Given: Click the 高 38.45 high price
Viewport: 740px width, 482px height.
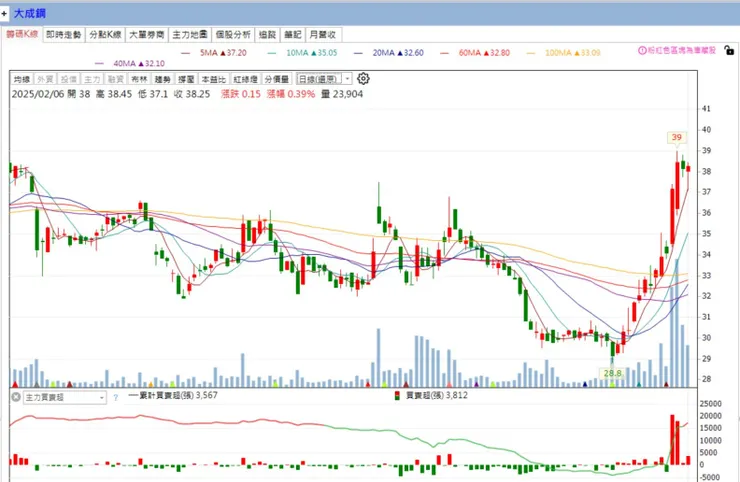Looking at the screenshot, I should click(x=114, y=94).
